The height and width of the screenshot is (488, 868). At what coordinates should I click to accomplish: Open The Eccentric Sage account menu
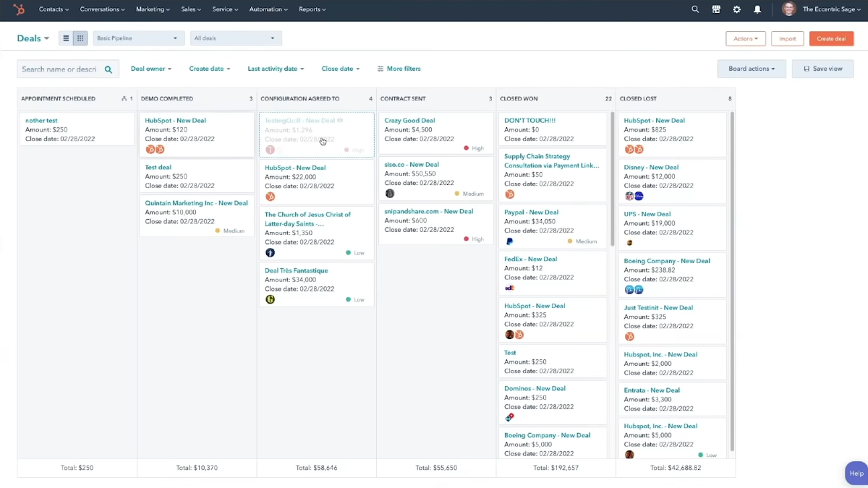click(831, 9)
